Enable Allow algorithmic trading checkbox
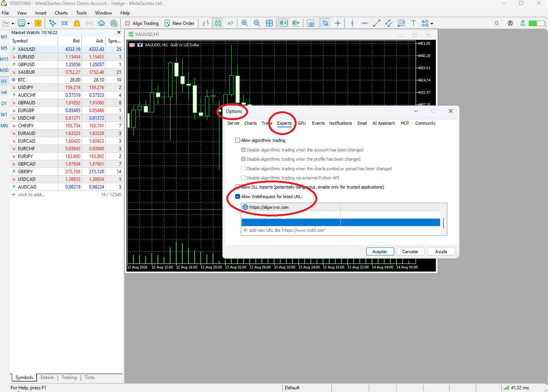Screen dimensions: 549x392 click(x=237, y=140)
